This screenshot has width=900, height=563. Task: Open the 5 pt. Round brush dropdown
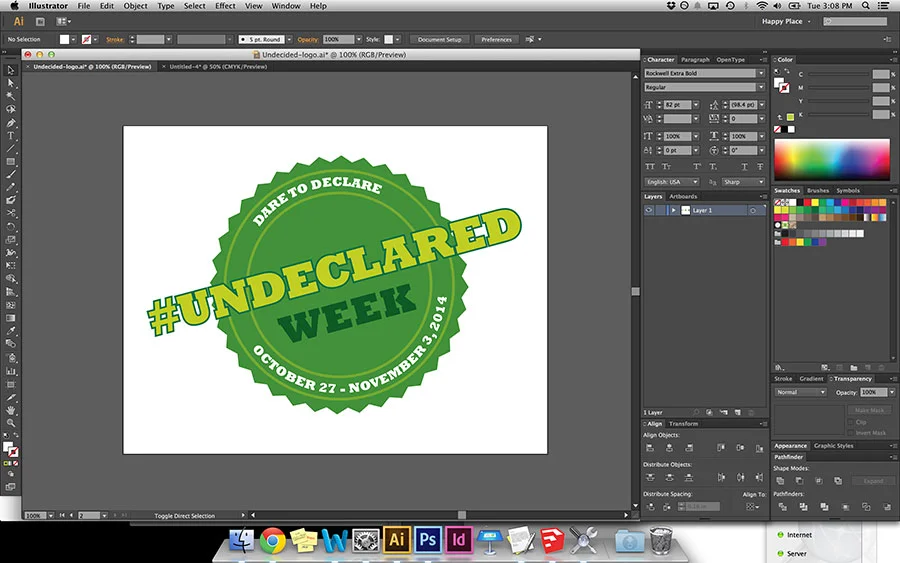[289, 40]
